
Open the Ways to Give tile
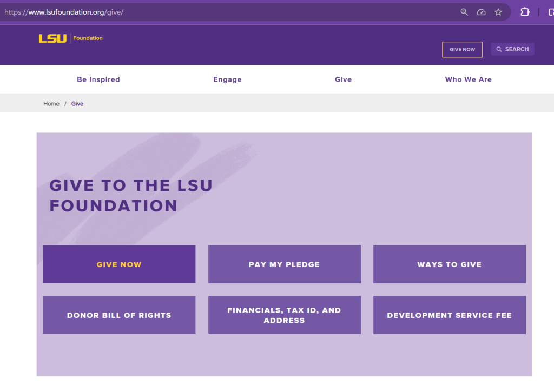click(x=449, y=264)
